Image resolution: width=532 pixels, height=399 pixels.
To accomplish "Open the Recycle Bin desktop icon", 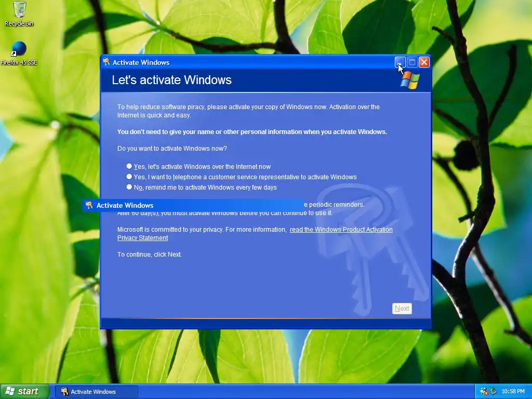I will point(19,14).
